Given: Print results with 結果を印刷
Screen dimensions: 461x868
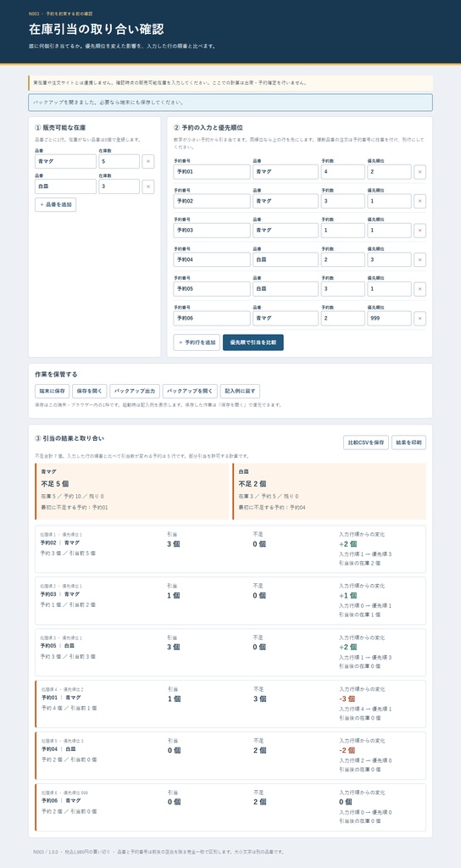Looking at the screenshot, I should [409, 442].
